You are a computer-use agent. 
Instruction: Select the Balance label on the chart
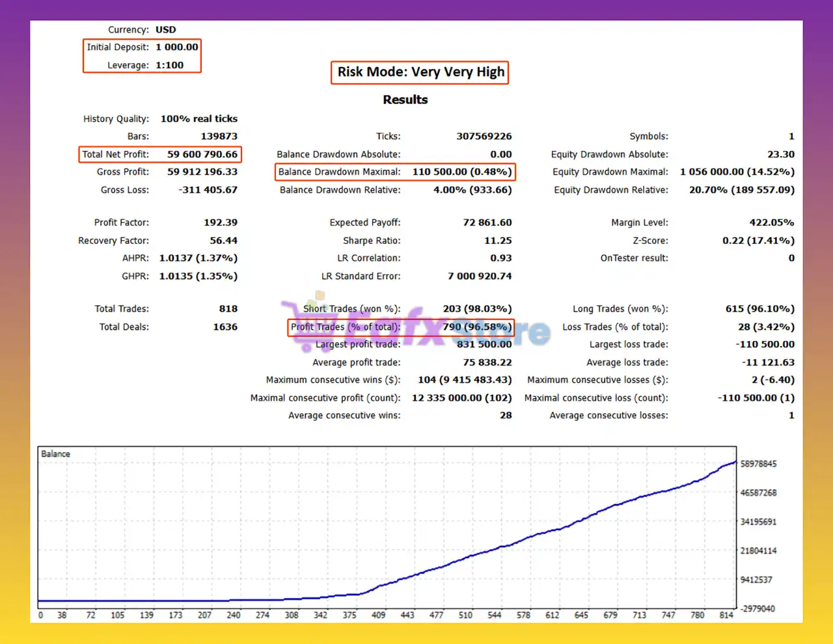pyautogui.click(x=55, y=453)
